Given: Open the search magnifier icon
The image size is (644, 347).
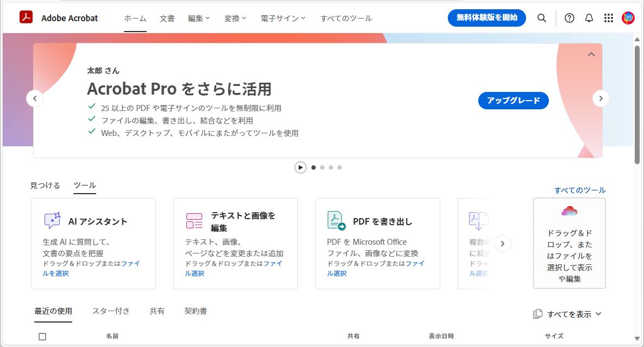Looking at the screenshot, I should 542,18.
